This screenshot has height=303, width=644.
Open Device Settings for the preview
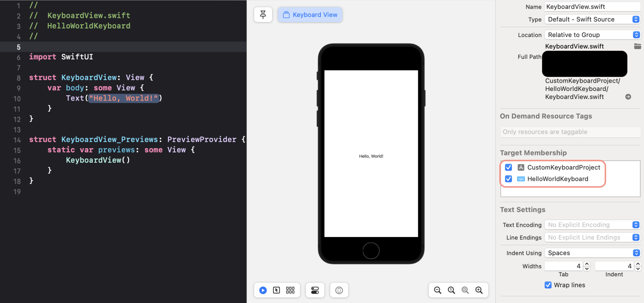pos(315,290)
